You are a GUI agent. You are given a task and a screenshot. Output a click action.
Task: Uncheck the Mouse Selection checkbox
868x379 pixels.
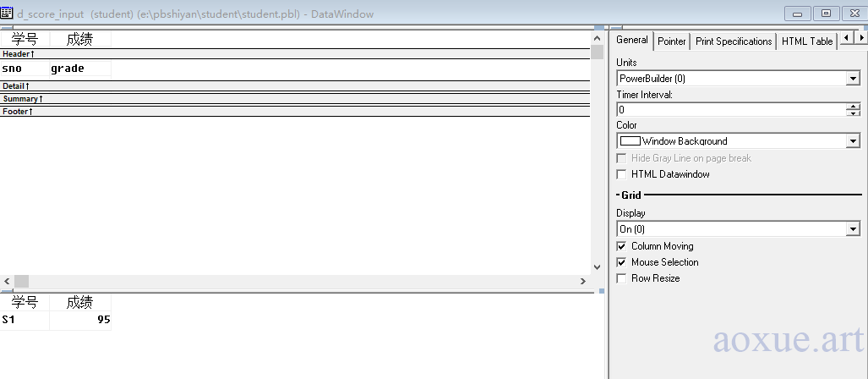[x=622, y=262]
